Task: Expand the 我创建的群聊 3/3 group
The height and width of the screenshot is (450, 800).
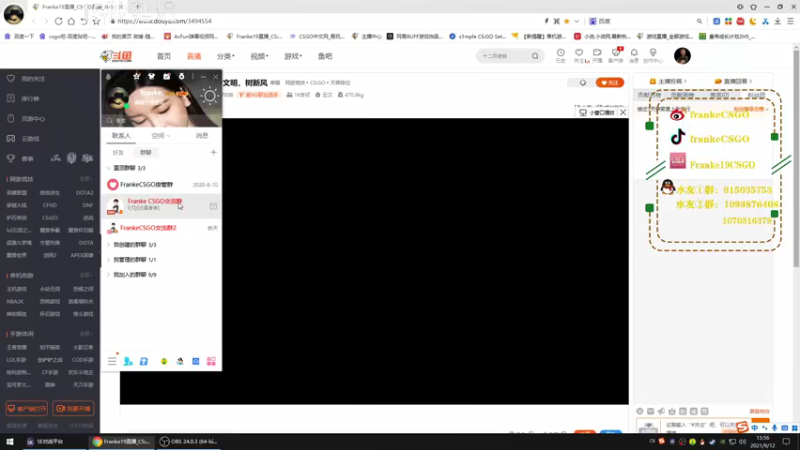Action: point(131,245)
